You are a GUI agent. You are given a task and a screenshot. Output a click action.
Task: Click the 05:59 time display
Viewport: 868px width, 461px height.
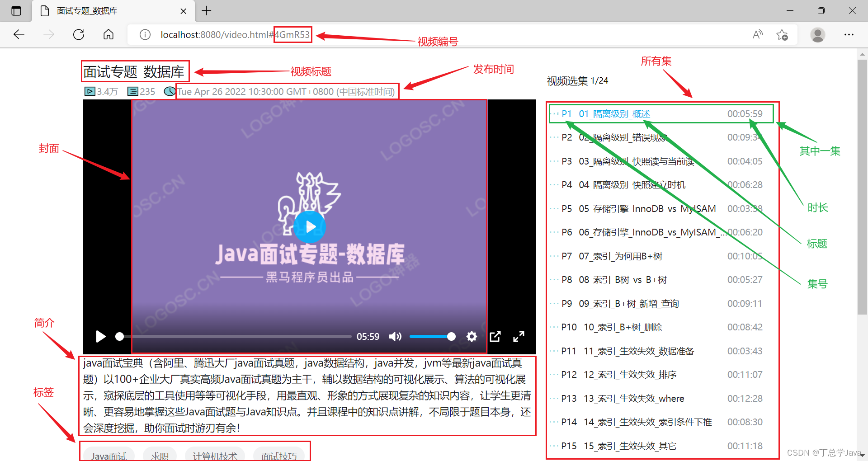(368, 337)
